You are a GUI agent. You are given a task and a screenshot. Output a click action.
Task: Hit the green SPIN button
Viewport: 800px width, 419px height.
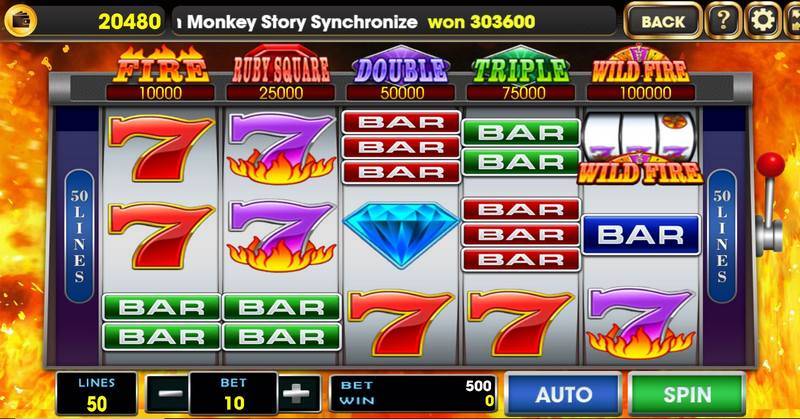coord(687,394)
